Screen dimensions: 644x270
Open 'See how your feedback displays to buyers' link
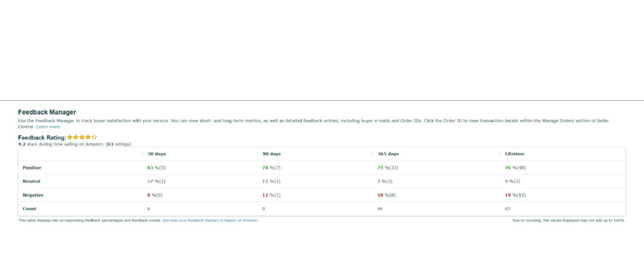click(210, 220)
